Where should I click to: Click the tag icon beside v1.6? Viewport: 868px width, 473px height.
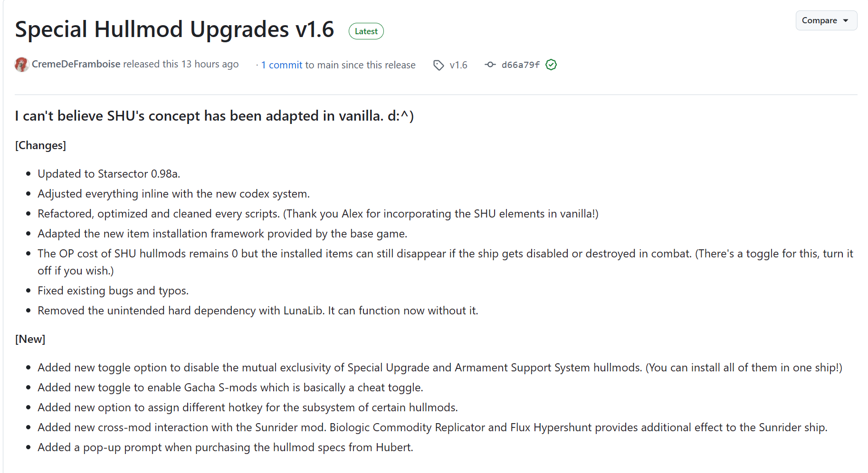coord(439,65)
